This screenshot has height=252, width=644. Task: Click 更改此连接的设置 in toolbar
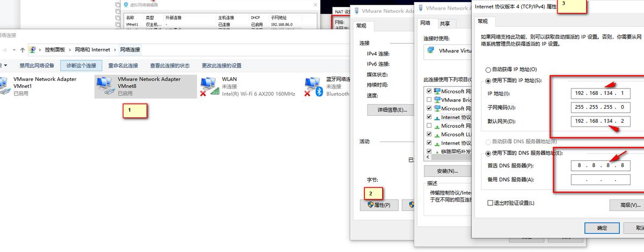[x=222, y=65]
